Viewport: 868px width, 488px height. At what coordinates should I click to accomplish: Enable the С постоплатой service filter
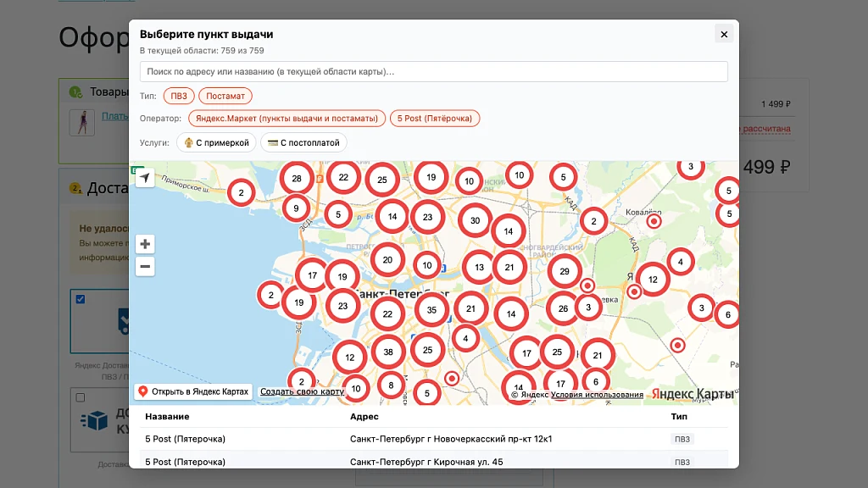(x=304, y=142)
